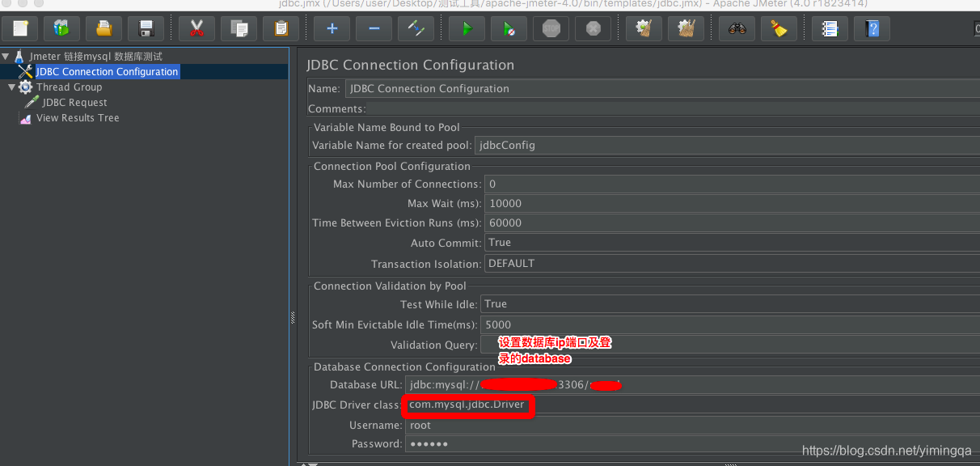
Task: Edit Variable Name for created pool field
Action: point(727,146)
